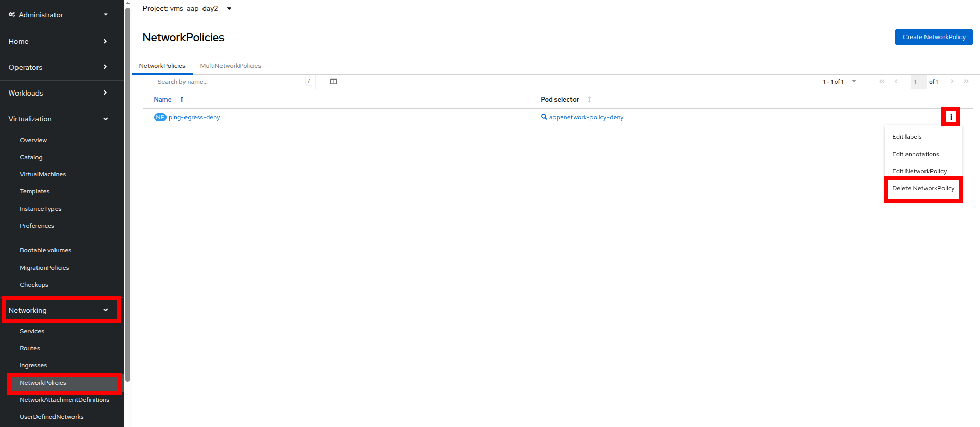Open the Project vms-aap-day2 dropdown
This screenshot has height=427, width=980.
coord(229,9)
